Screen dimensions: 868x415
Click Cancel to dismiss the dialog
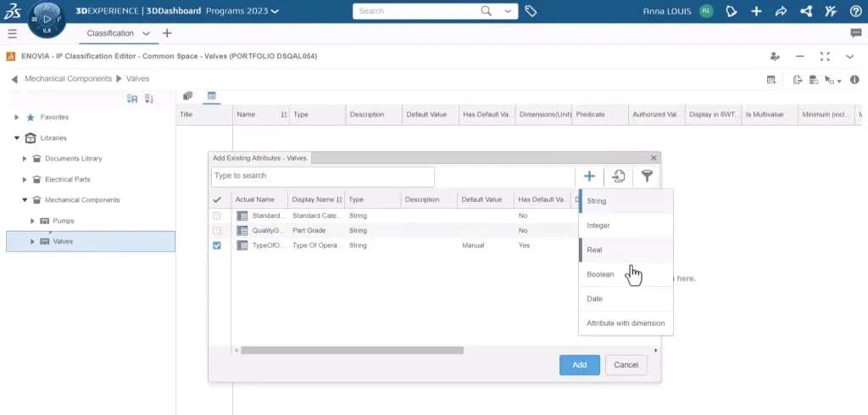tap(626, 365)
